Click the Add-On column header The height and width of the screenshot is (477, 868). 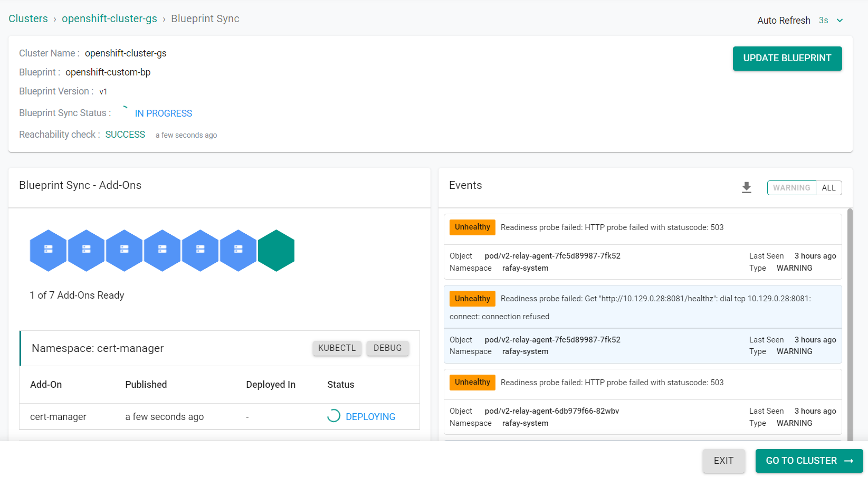tap(46, 385)
